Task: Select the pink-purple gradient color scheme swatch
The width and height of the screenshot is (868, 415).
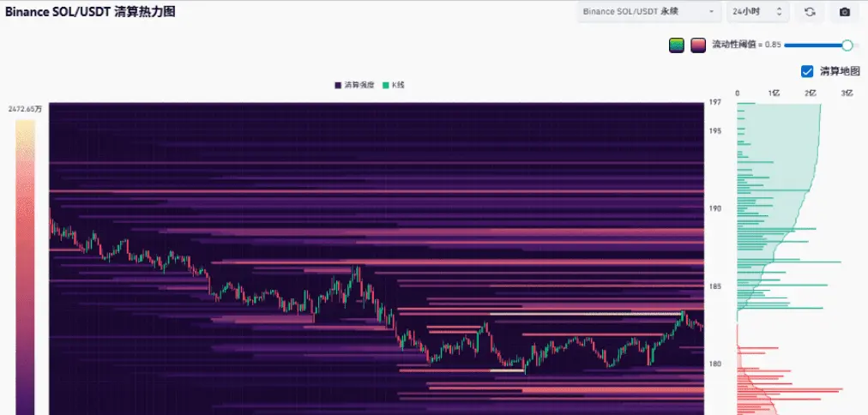Action: tap(698, 45)
